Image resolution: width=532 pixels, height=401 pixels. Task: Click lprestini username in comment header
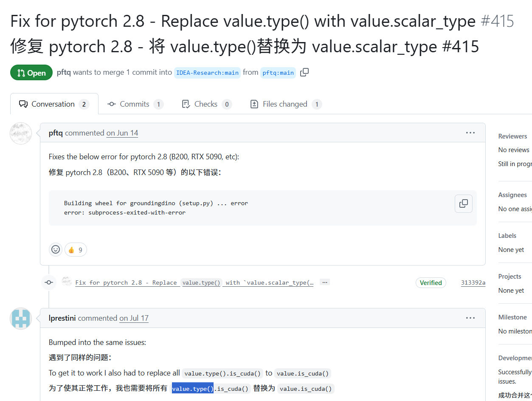click(62, 318)
